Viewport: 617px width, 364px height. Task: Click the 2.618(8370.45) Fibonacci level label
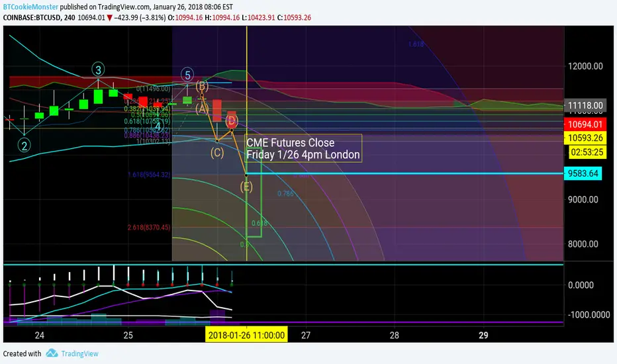coord(149,227)
